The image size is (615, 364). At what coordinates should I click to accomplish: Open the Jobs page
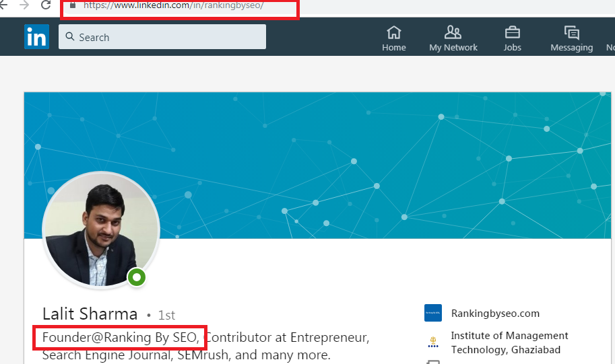pyautogui.click(x=512, y=38)
